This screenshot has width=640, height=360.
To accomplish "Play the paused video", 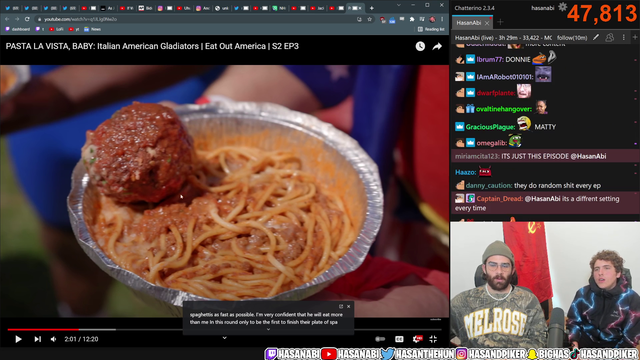I will (x=18, y=339).
